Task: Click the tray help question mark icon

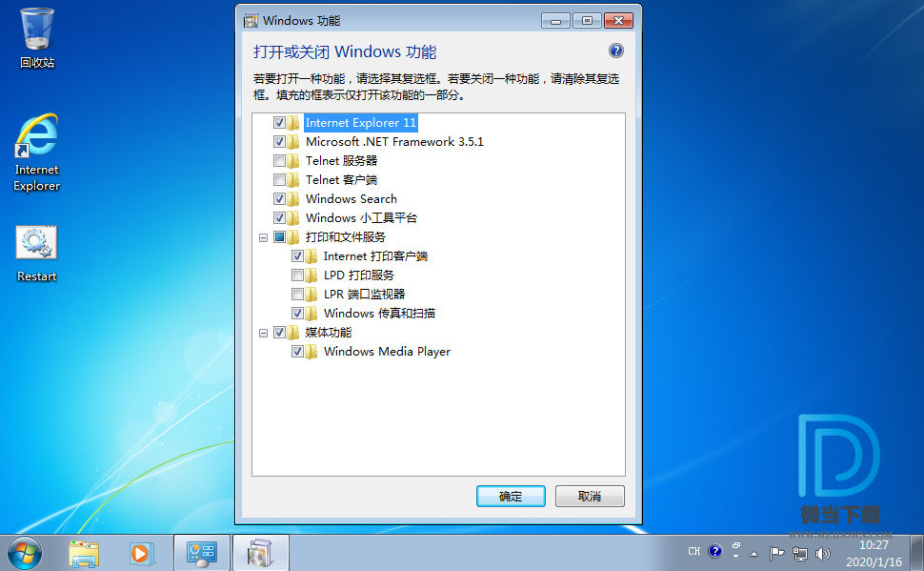Action: (714, 552)
